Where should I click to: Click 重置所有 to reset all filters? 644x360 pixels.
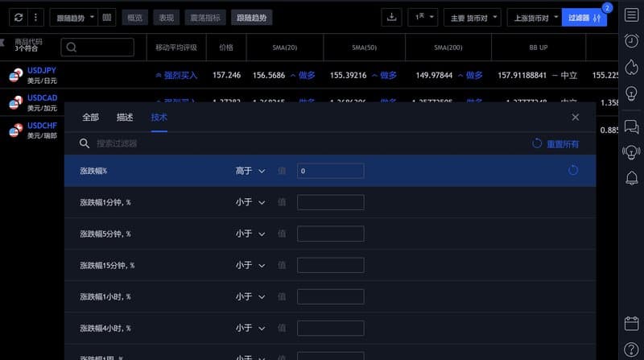coord(555,144)
